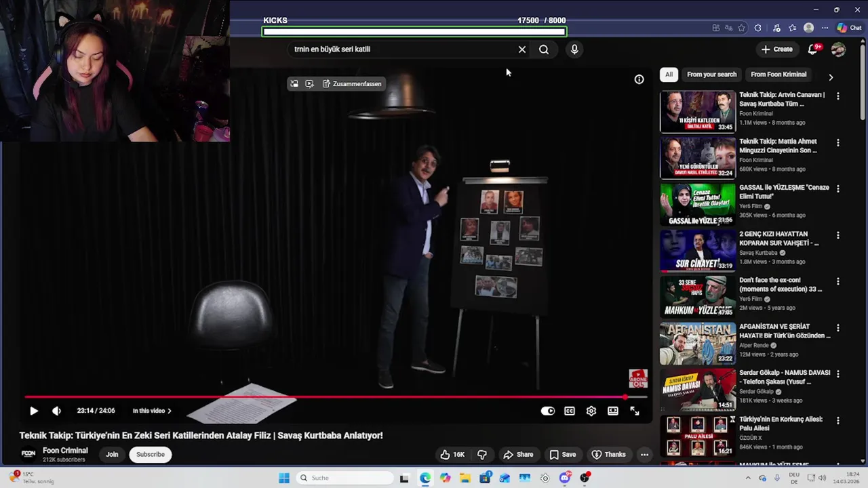This screenshot has width=868, height=488.
Task: Open menu for "Don't face the ex-con!" video
Action: pos(838,282)
